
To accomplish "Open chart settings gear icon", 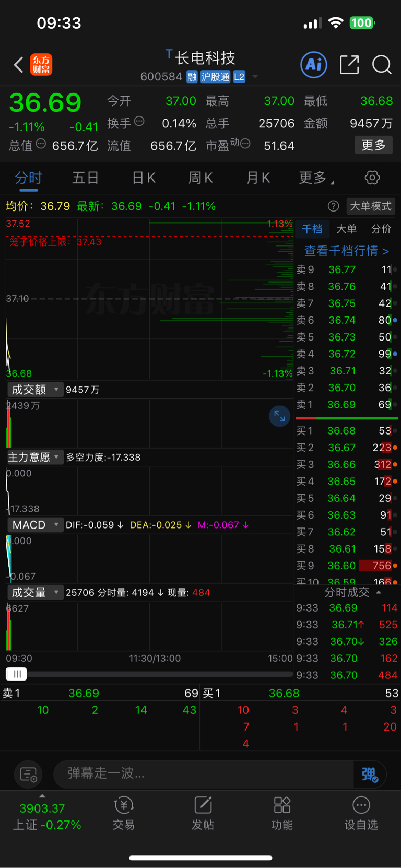I will pyautogui.click(x=372, y=178).
